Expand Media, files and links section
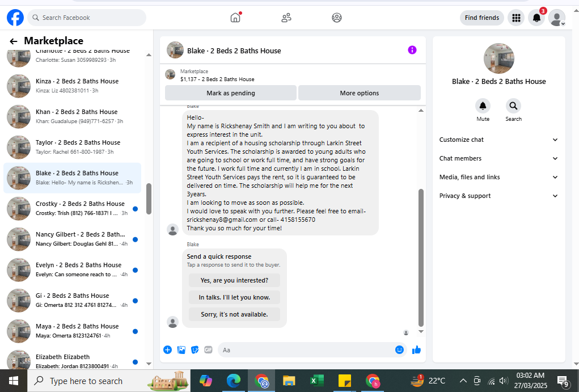The height and width of the screenshot is (392, 579). [498, 178]
